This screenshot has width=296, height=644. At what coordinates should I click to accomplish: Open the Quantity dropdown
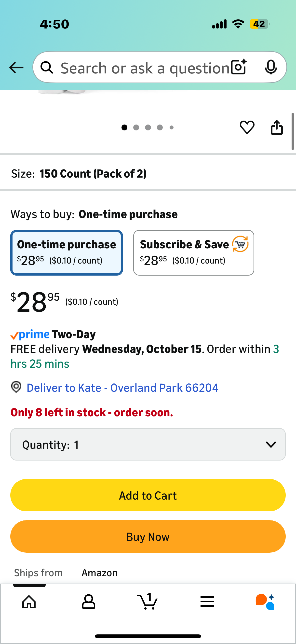coord(148,444)
